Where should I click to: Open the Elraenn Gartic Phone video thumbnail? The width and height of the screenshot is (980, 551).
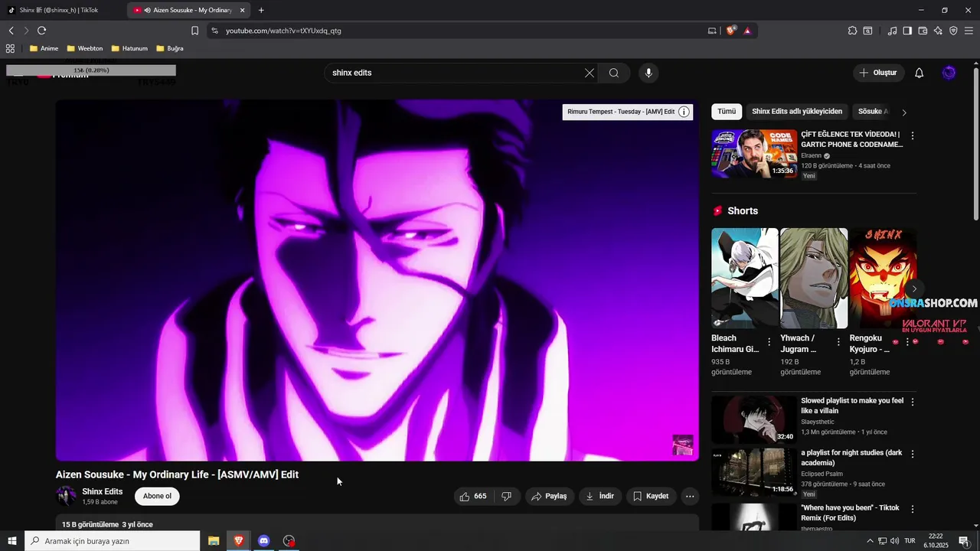point(754,154)
